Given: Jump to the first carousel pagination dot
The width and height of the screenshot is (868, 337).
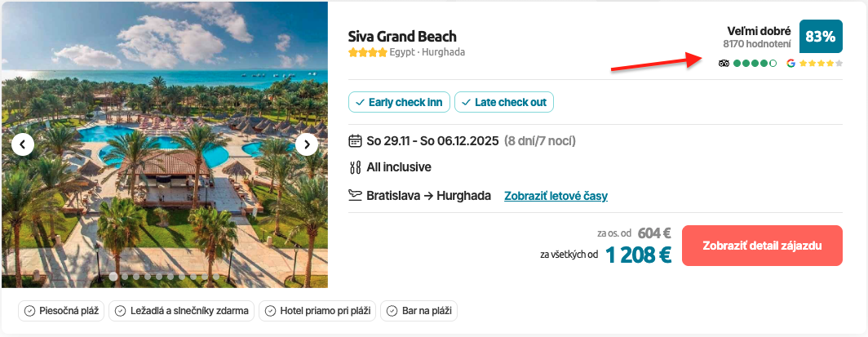Looking at the screenshot, I should pos(113,277).
